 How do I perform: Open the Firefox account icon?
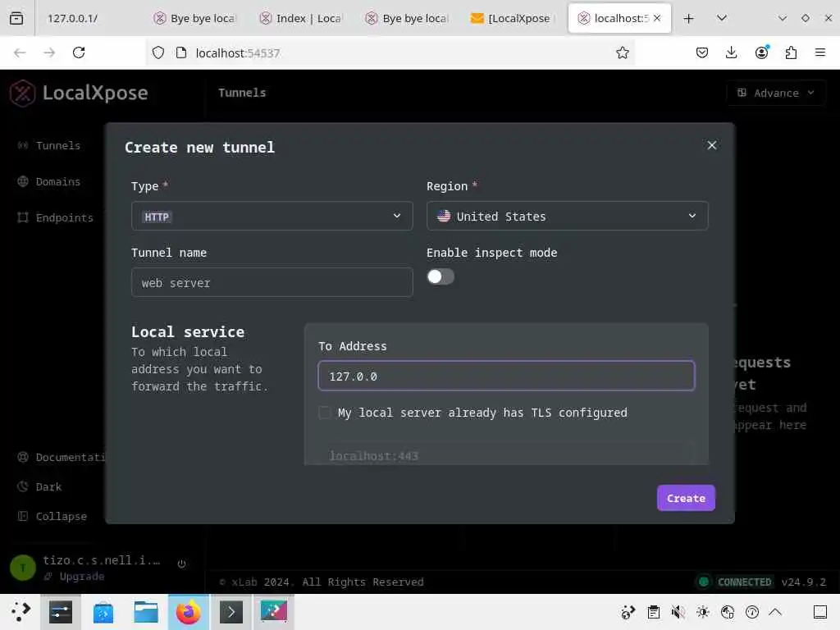[761, 52]
